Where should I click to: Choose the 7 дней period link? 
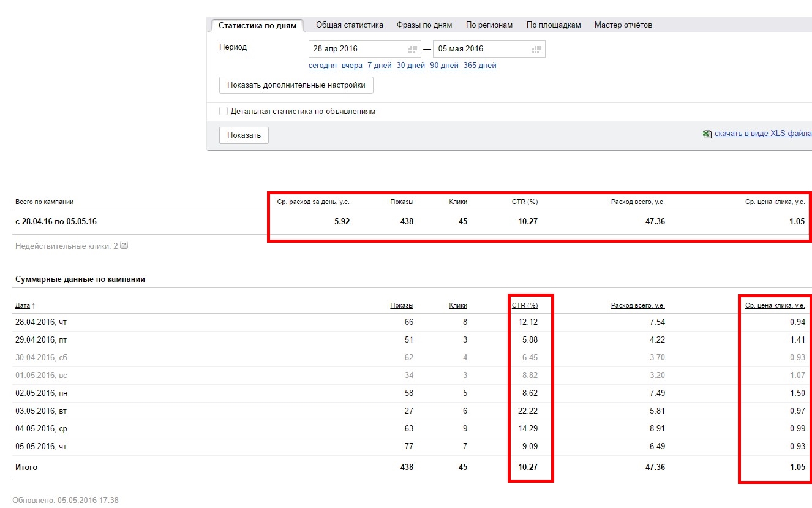point(379,66)
